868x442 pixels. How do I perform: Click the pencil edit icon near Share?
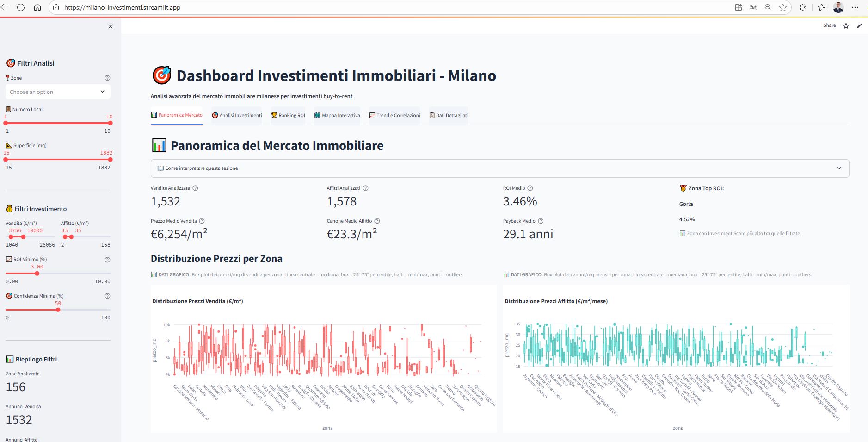coord(860,25)
